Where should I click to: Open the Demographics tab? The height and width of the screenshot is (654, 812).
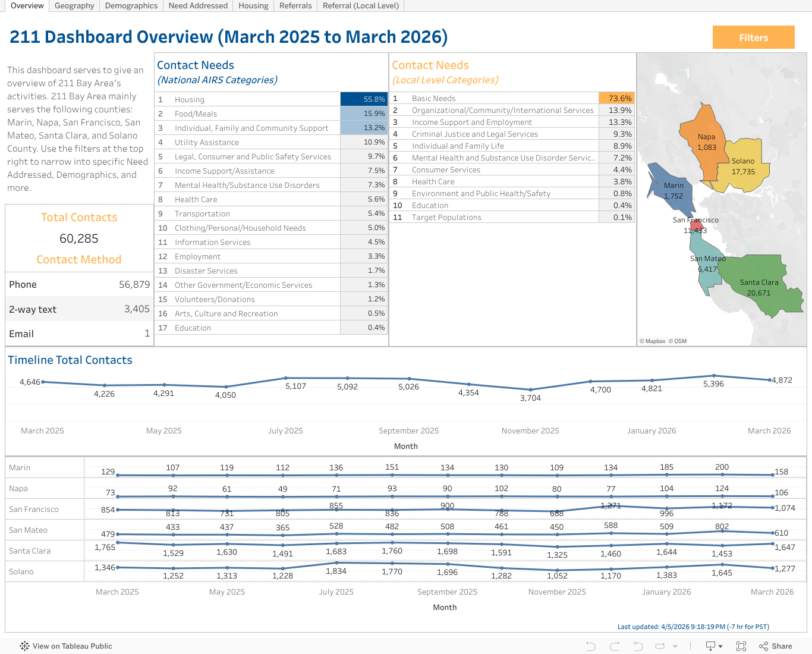131,5
